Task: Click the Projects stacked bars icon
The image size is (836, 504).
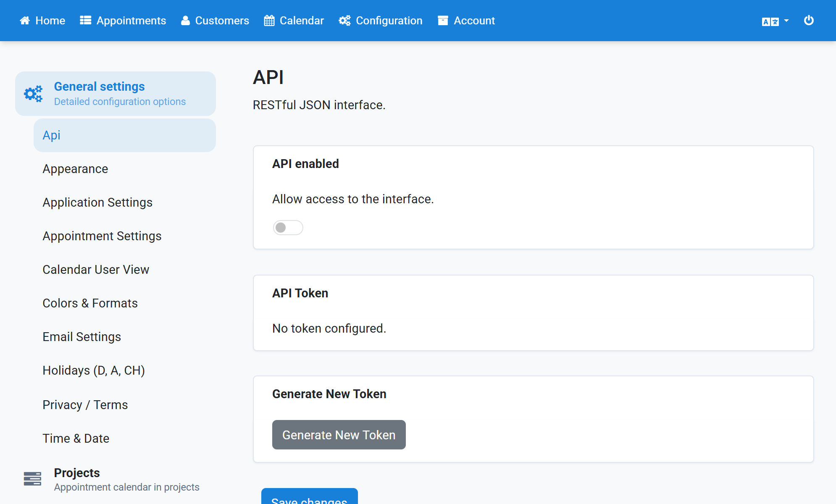Action: [x=32, y=479]
